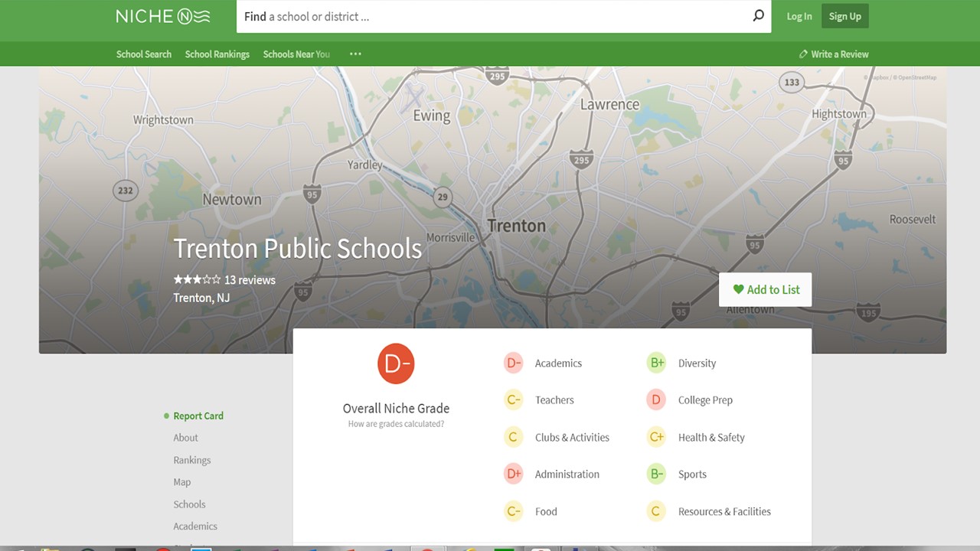Open School Search in the nav bar
The image size is (980, 551).
144,54
